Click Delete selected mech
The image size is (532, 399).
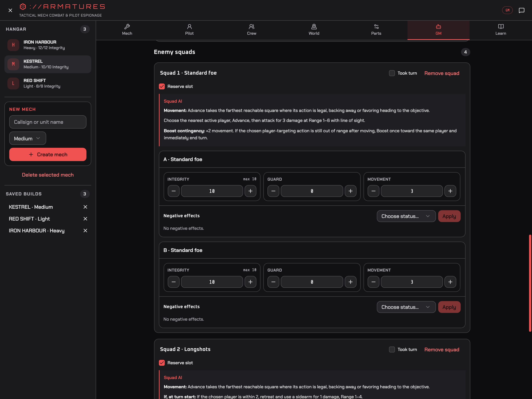pos(48,175)
